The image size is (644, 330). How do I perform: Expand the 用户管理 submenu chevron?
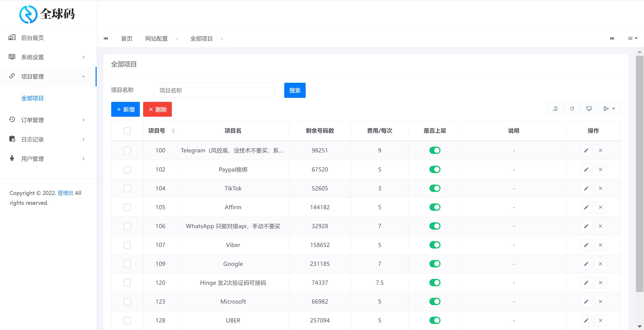point(84,159)
